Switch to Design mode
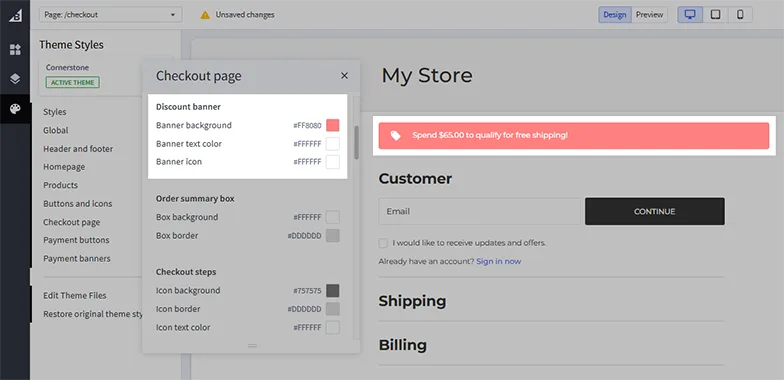 click(614, 14)
